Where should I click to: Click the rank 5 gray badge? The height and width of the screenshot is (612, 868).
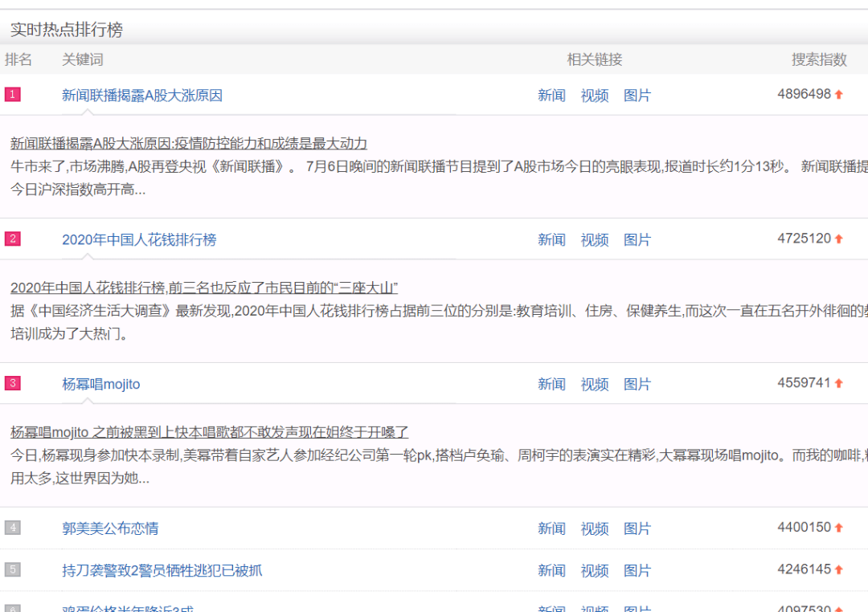coord(12,569)
